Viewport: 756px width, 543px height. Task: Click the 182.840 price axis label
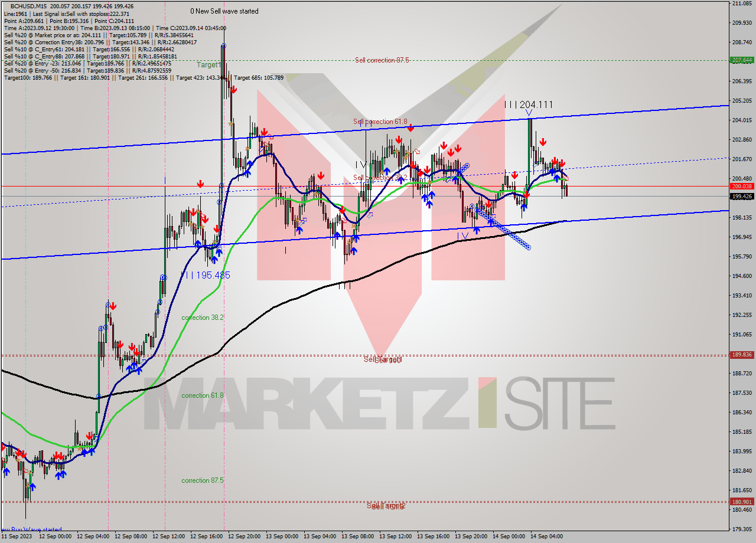(742, 471)
